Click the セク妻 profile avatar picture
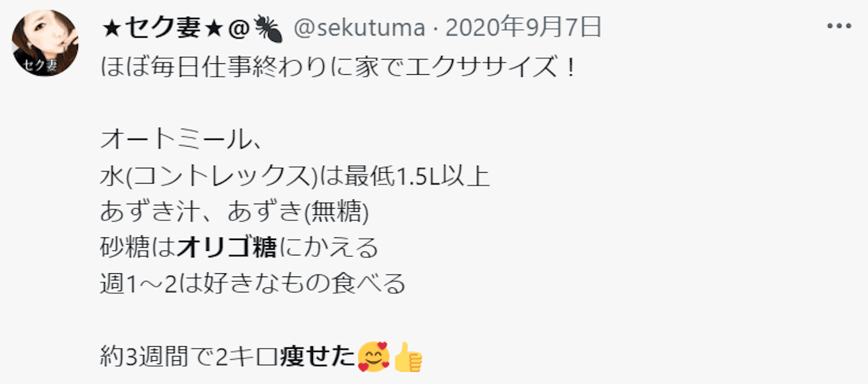This screenshot has width=868, height=384. tap(45, 43)
